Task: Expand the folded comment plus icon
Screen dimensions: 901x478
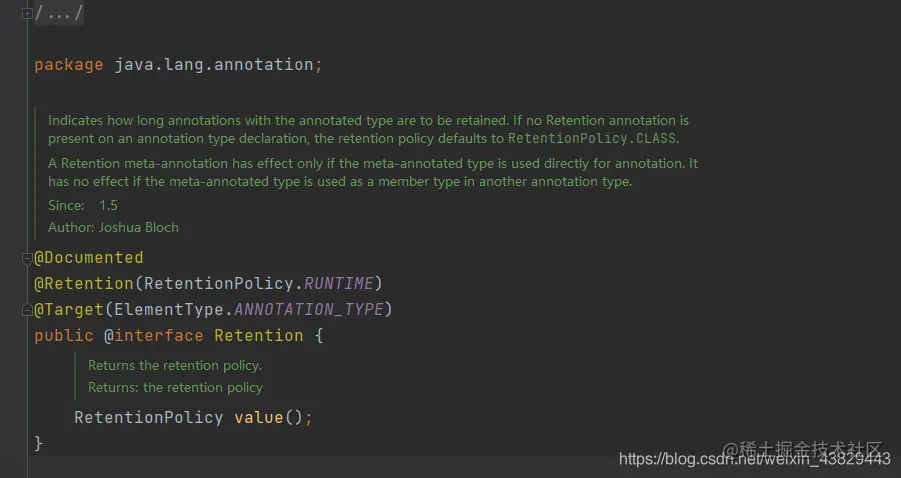Action: (27, 13)
